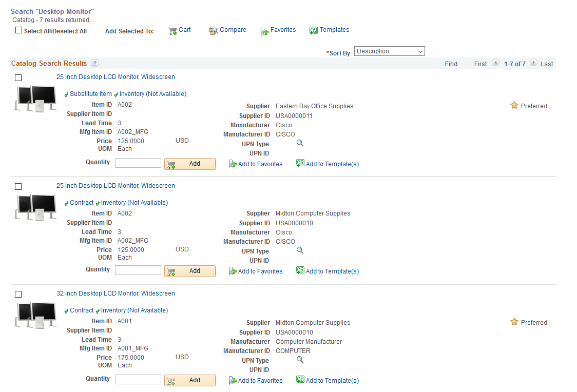Click Add for the first 25 inch monitor
577x392 pixels.
click(190, 163)
